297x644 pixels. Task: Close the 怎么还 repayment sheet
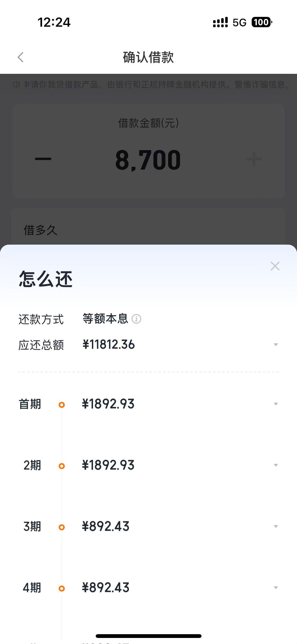tap(275, 266)
